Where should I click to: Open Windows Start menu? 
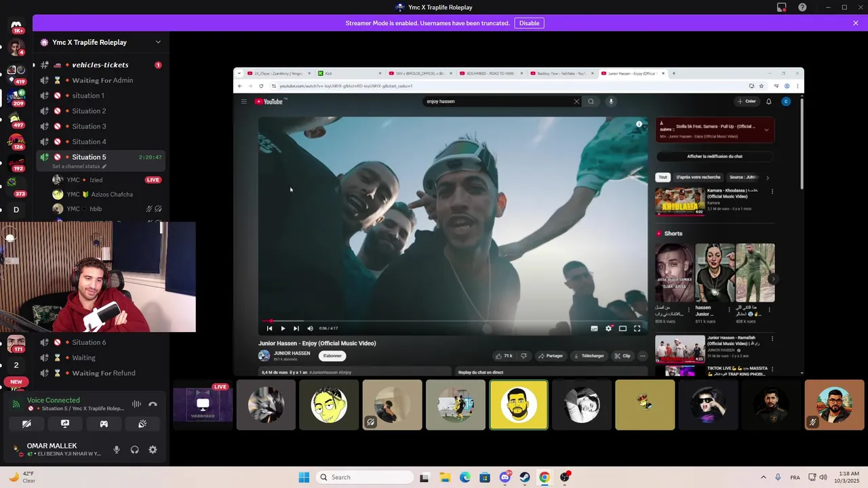point(304,477)
